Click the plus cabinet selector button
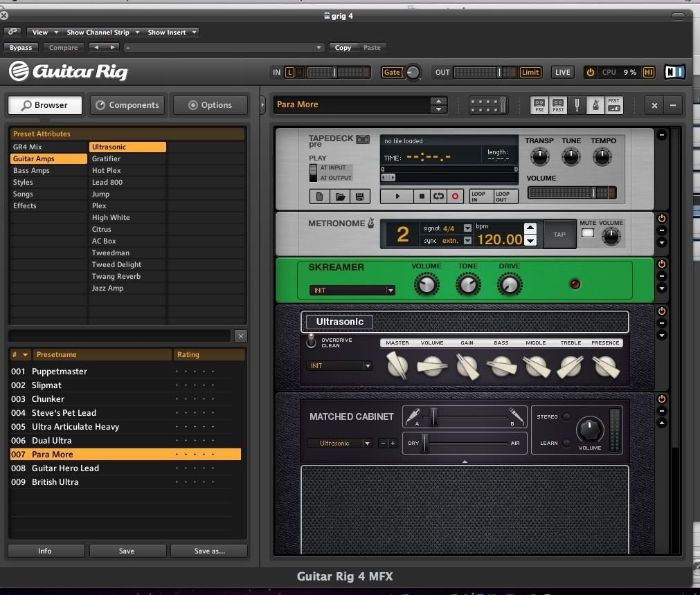Image resolution: width=700 pixels, height=595 pixels. [393, 443]
